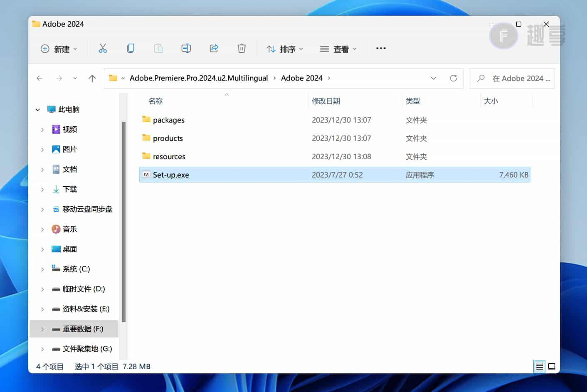The width and height of the screenshot is (587, 392).
Task: Open breadcrumb chevron after Adobe 2024
Action: tap(329, 78)
